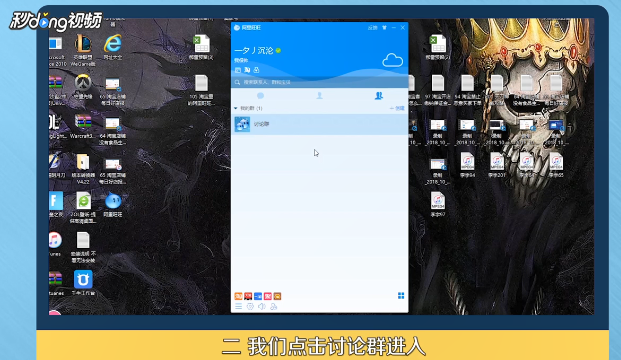Open the discussion group row
Viewport: 621px width, 360px height.
coord(320,124)
